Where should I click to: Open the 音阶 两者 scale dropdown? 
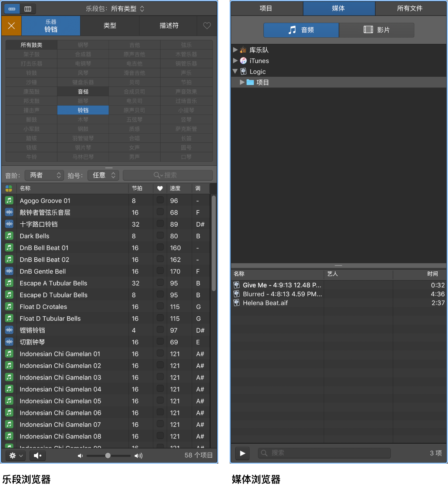point(44,175)
